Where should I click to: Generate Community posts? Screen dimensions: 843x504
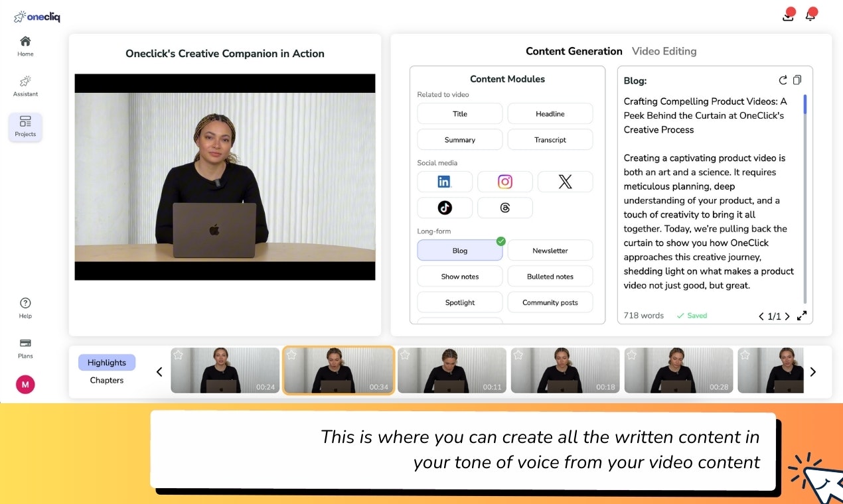coord(550,302)
